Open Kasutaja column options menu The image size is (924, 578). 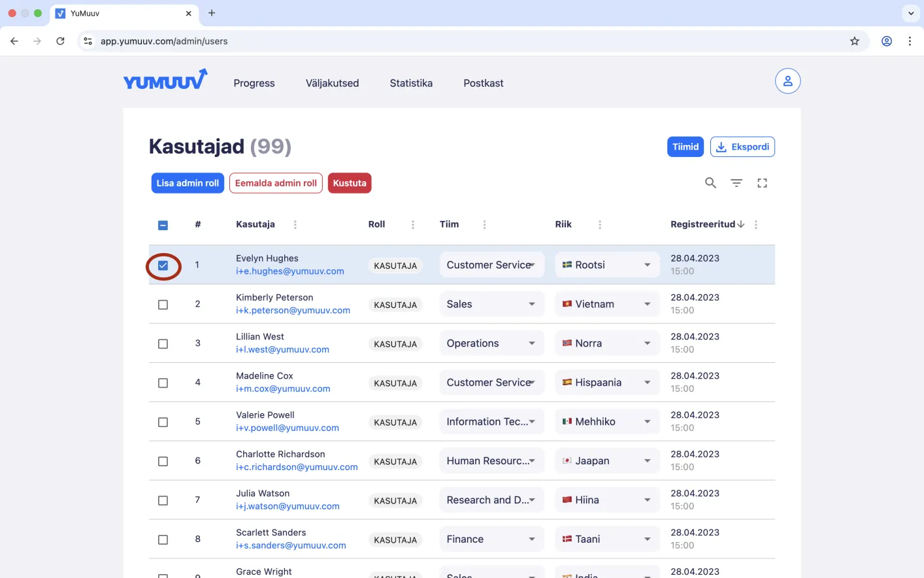click(x=295, y=225)
